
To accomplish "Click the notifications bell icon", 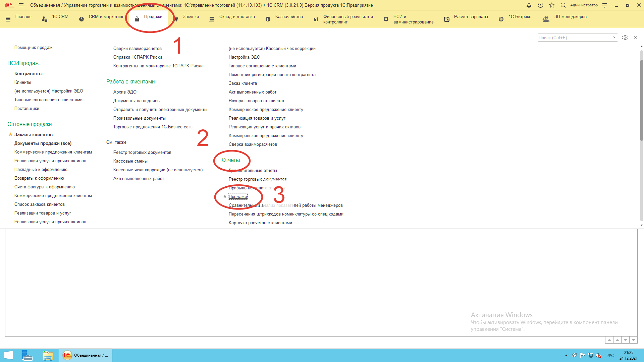I will tap(529, 5).
